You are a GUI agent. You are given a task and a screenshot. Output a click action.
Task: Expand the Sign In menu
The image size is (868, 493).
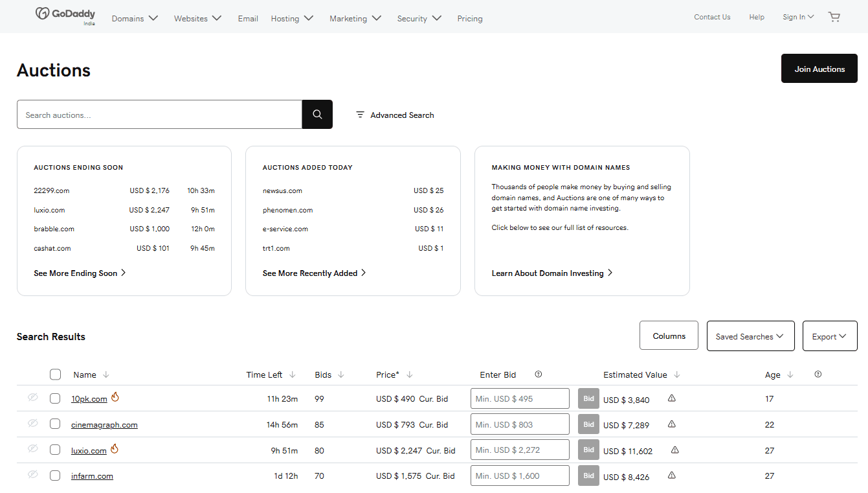coord(797,17)
